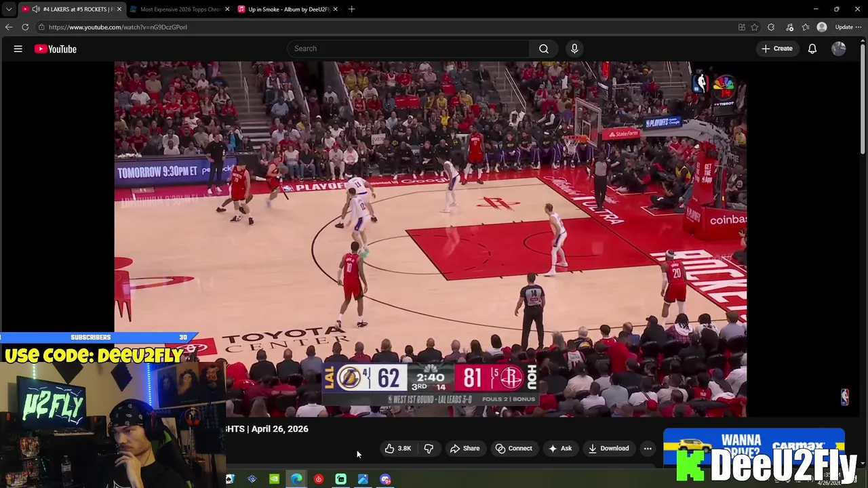
Task: Open media control music-note icon in toolbar
Action: coord(789,27)
